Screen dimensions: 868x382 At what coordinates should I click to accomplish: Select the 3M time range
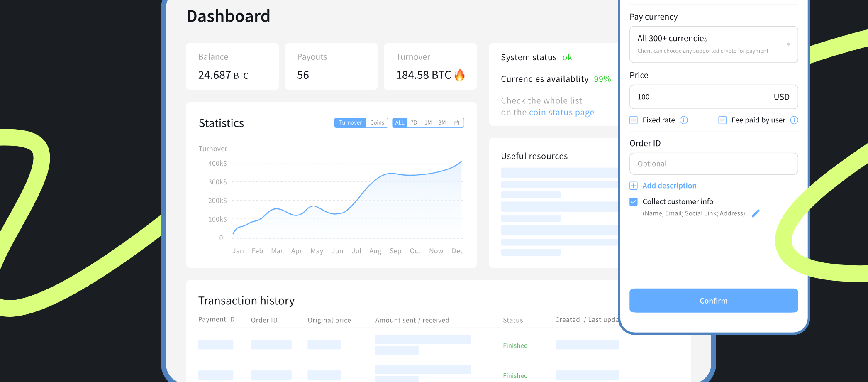pyautogui.click(x=442, y=123)
